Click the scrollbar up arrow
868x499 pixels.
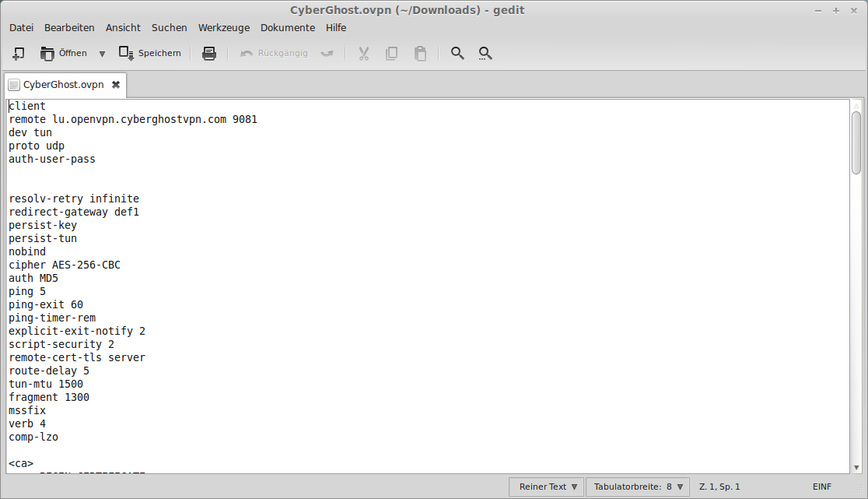[x=856, y=106]
